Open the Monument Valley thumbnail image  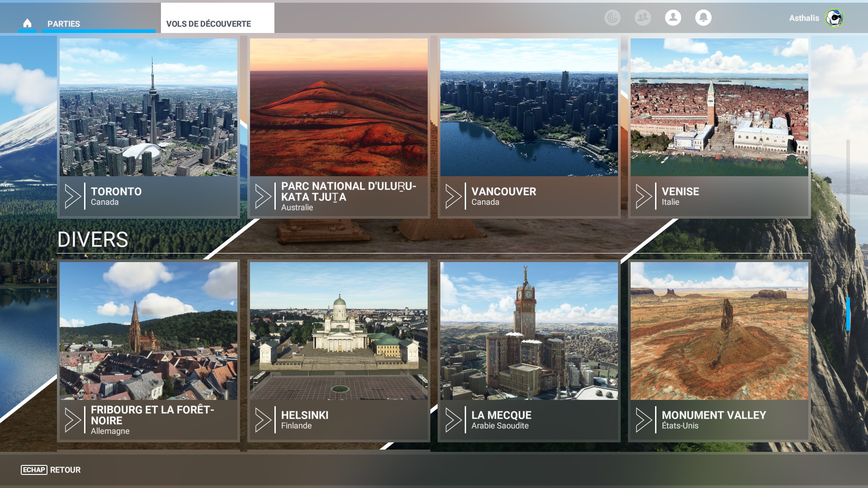click(719, 331)
